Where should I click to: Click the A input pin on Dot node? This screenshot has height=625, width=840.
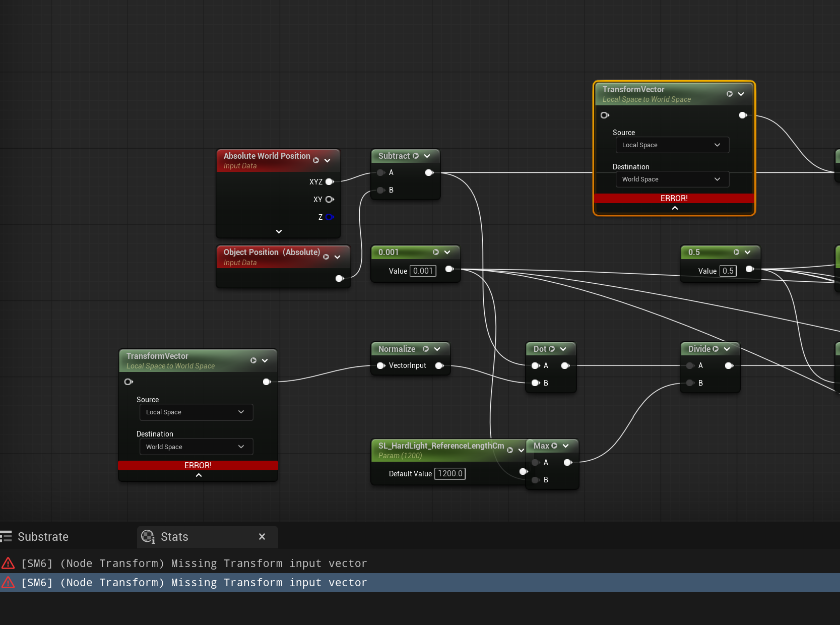point(536,365)
